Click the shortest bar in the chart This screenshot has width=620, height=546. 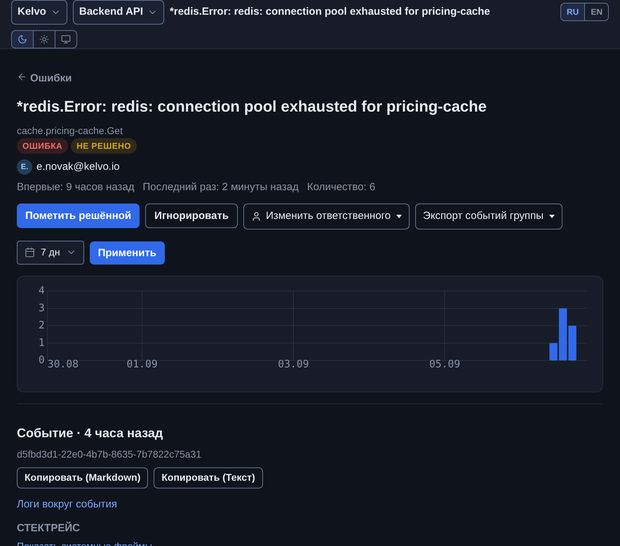(x=553, y=351)
